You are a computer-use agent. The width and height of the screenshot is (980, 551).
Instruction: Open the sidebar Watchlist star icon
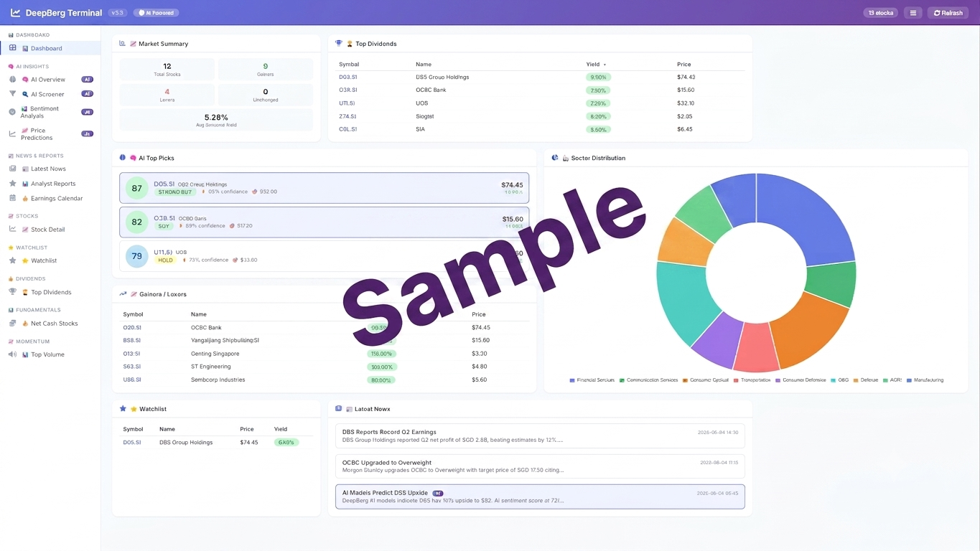(x=13, y=260)
